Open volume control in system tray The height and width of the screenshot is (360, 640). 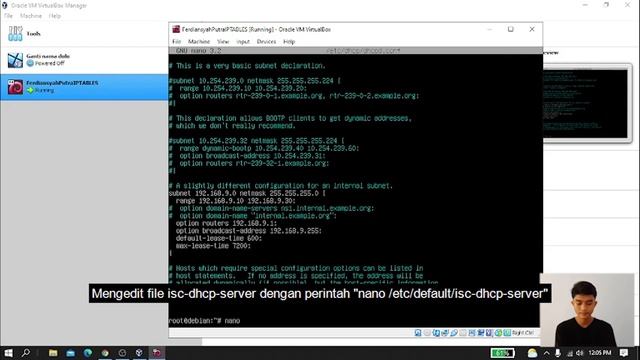[580, 353]
